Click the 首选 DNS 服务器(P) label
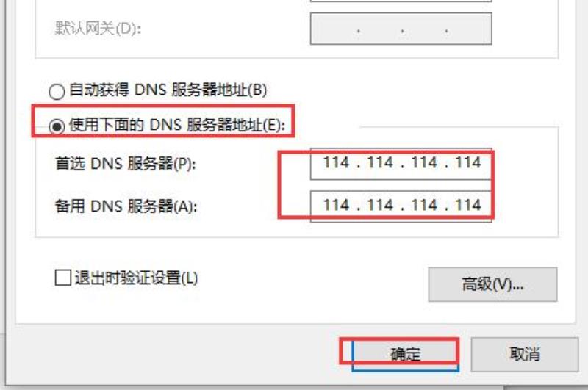Screen dimensions: 588x390 tap(126, 163)
